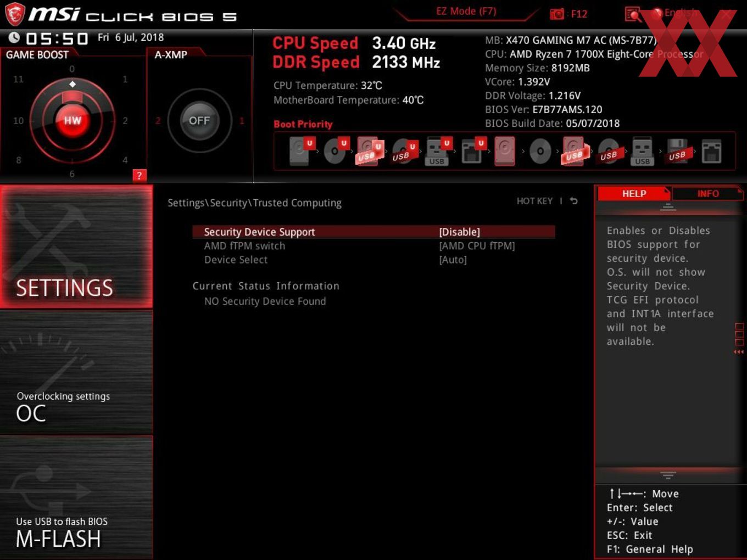Toggle the Game Boost HW knob
Screen dimensions: 747x560
tap(73, 121)
